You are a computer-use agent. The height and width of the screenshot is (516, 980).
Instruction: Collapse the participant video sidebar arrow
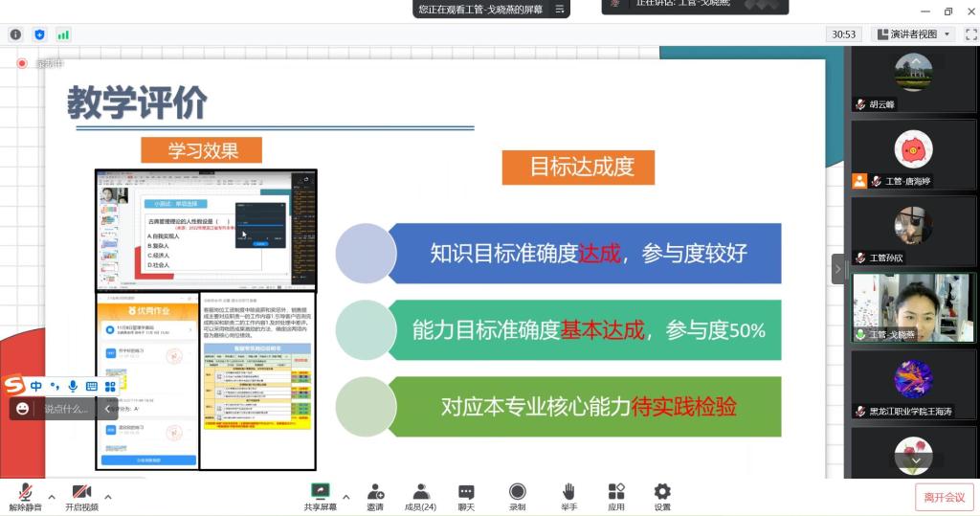click(x=838, y=269)
